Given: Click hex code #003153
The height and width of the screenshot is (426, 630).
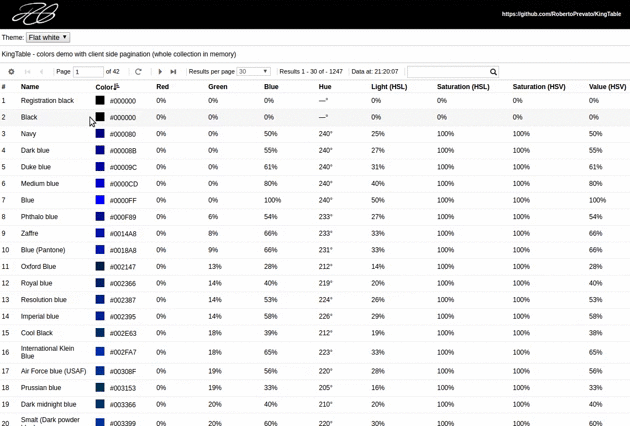Looking at the screenshot, I should [123, 388].
